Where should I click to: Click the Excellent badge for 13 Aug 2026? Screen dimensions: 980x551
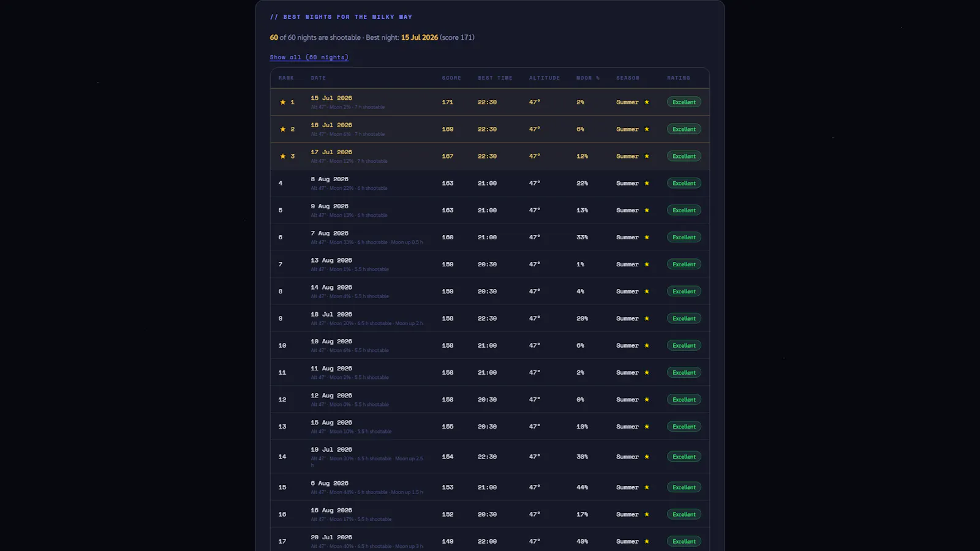pos(684,264)
